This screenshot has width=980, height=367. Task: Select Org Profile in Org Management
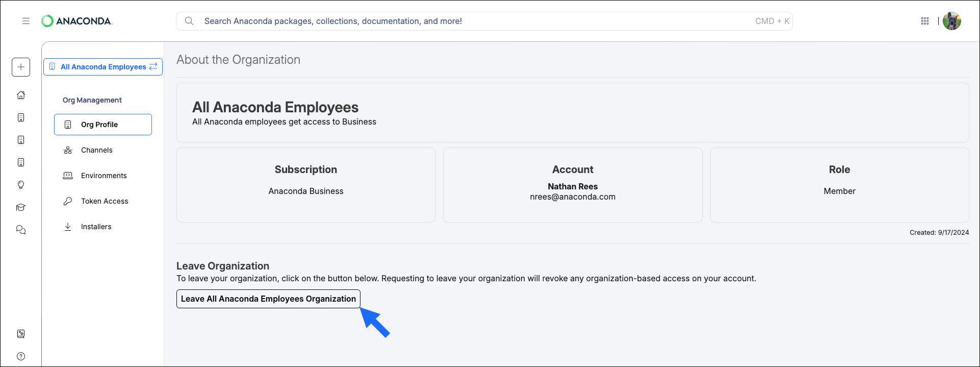click(x=103, y=125)
